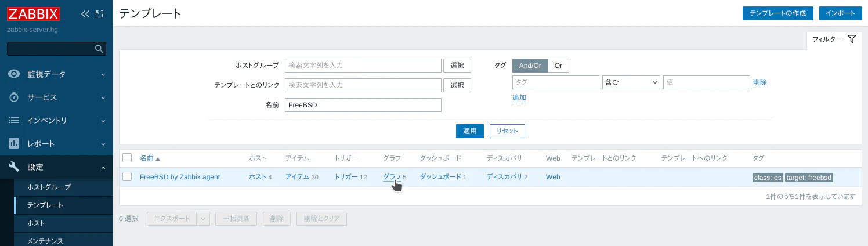Click the 削除 button below table
This screenshot has height=246, width=868.
tap(277, 219)
